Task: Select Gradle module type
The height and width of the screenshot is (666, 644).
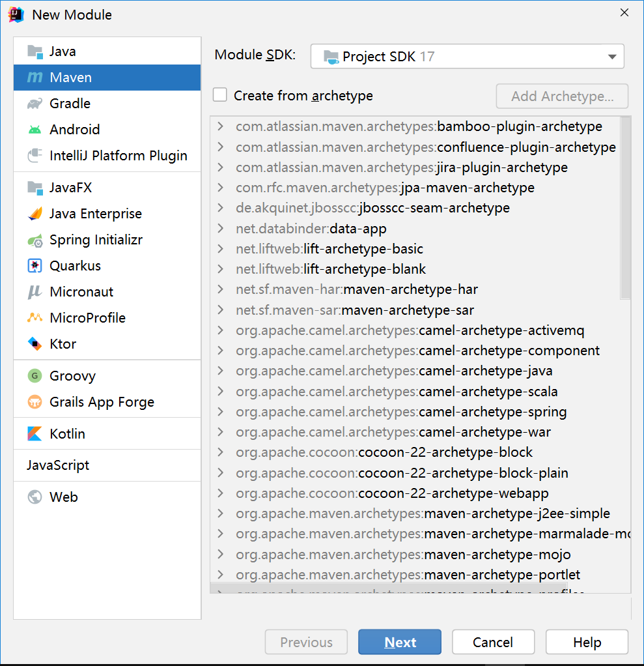Action: (107, 104)
